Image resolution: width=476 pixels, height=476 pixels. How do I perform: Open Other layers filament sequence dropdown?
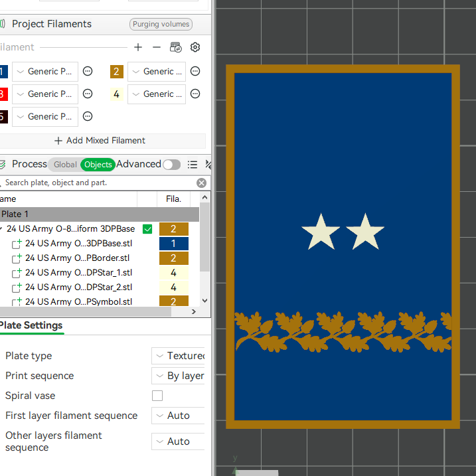(x=178, y=441)
